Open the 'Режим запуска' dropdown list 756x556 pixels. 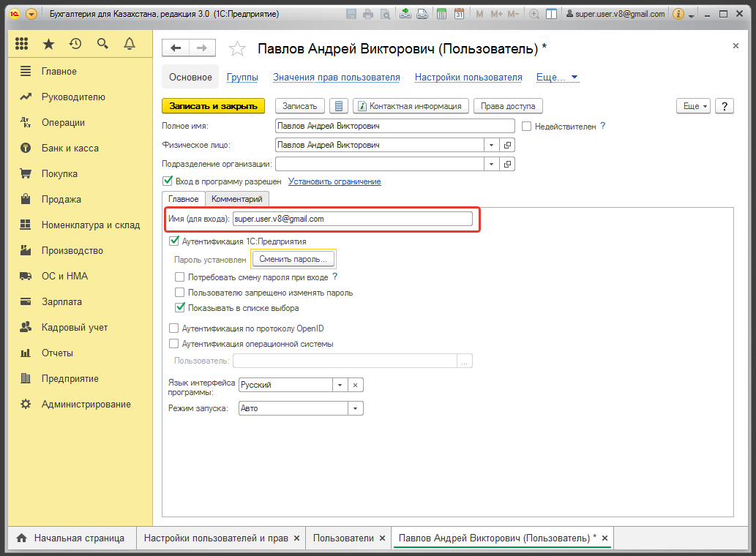pyautogui.click(x=356, y=408)
